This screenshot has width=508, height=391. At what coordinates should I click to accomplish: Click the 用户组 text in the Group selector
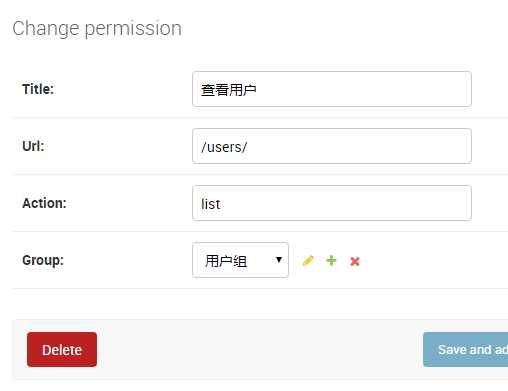[x=226, y=261]
